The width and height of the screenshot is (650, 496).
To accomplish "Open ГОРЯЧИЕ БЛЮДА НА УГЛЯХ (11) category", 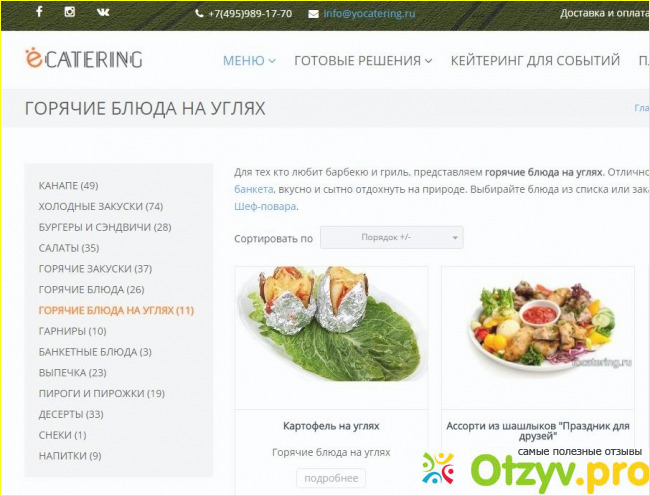I will click(116, 310).
